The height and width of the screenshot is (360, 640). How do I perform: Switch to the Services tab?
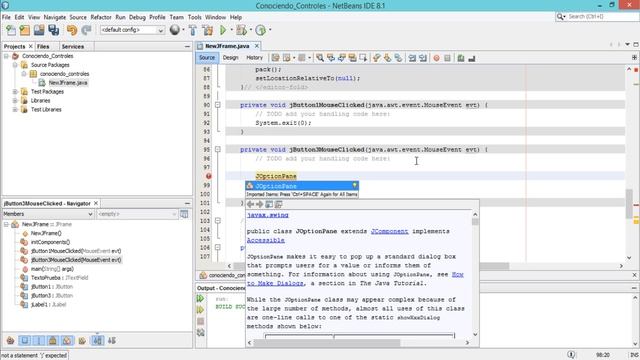[73, 47]
